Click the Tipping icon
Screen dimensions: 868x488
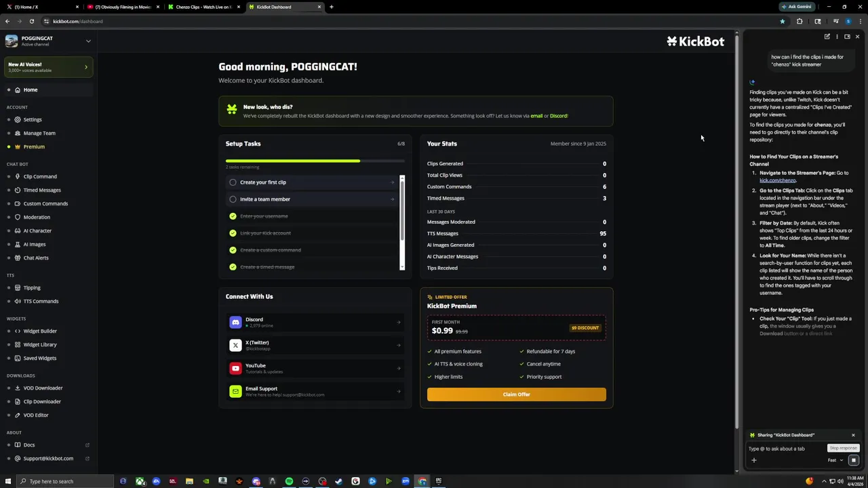tap(18, 287)
